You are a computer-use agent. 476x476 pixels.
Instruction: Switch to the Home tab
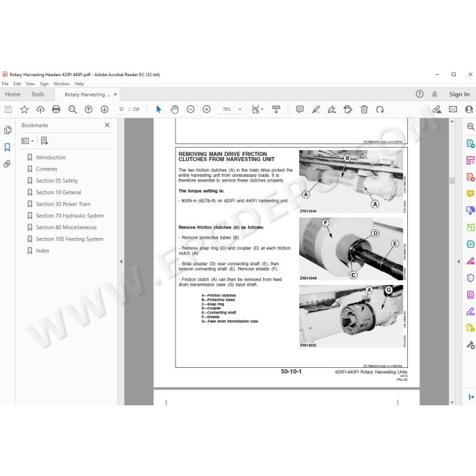[x=13, y=95]
